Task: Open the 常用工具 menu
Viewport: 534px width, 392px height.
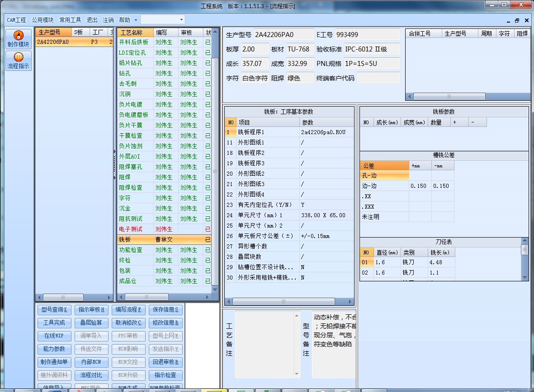Action: click(70, 20)
